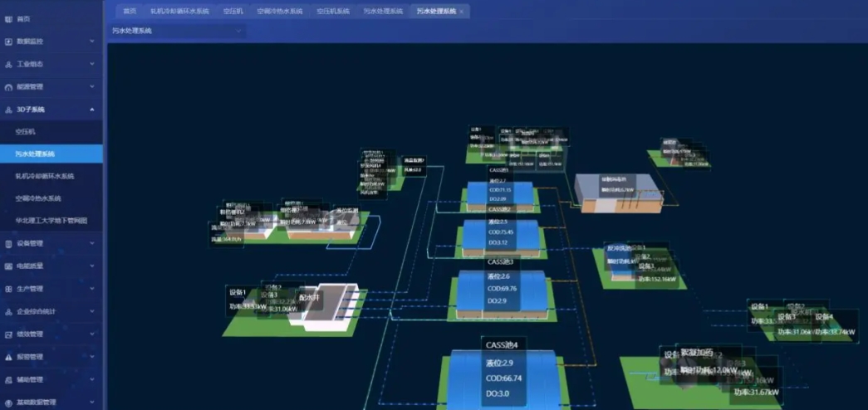Click the 电能质量 sidebar icon
The height and width of the screenshot is (410, 868).
coord(8,266)
